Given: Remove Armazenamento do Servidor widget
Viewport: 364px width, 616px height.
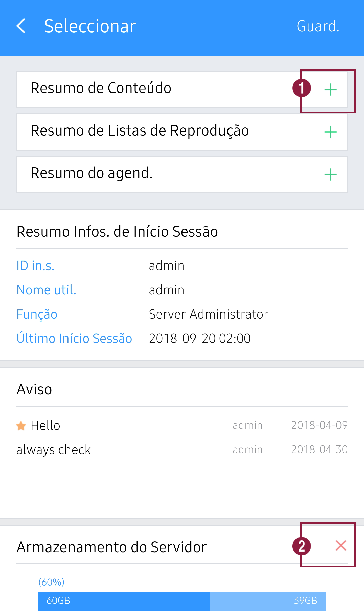Looking at the screenshot, I should (341, 545).
